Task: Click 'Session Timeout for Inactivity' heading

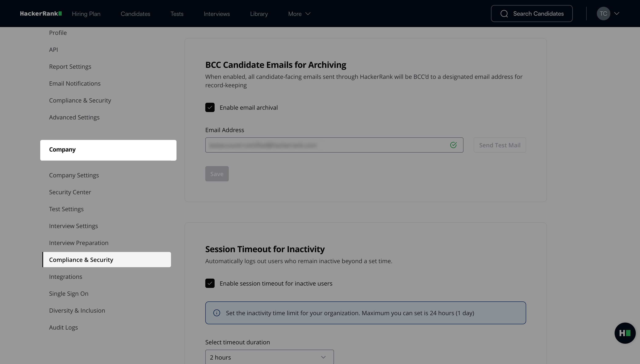Action: (x=265, y=249)
